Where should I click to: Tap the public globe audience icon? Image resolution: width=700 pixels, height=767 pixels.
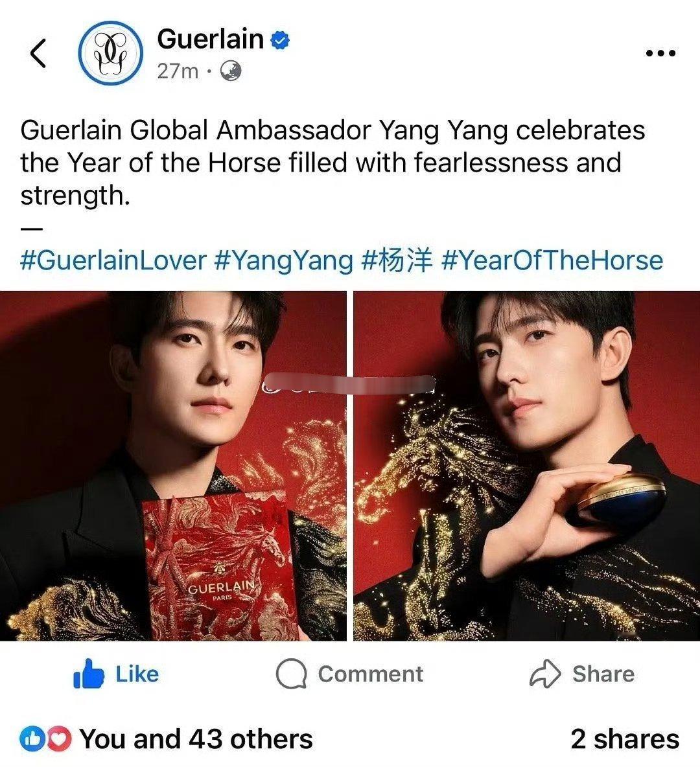click(231, 71)
